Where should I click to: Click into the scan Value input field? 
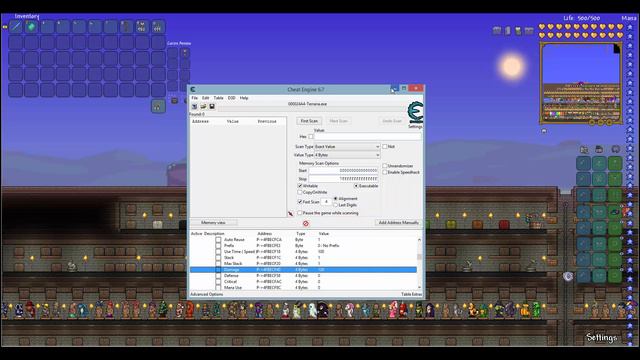click(367, 137)
